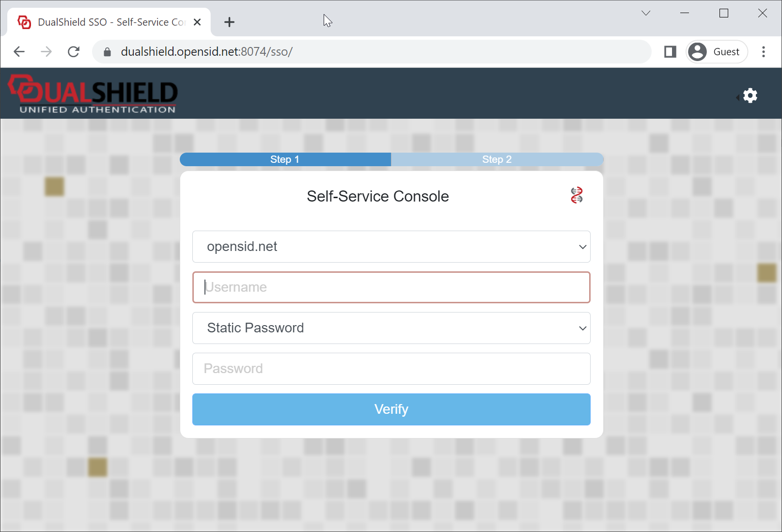Close the DualShield SSO tab

[x=197, y=22]
